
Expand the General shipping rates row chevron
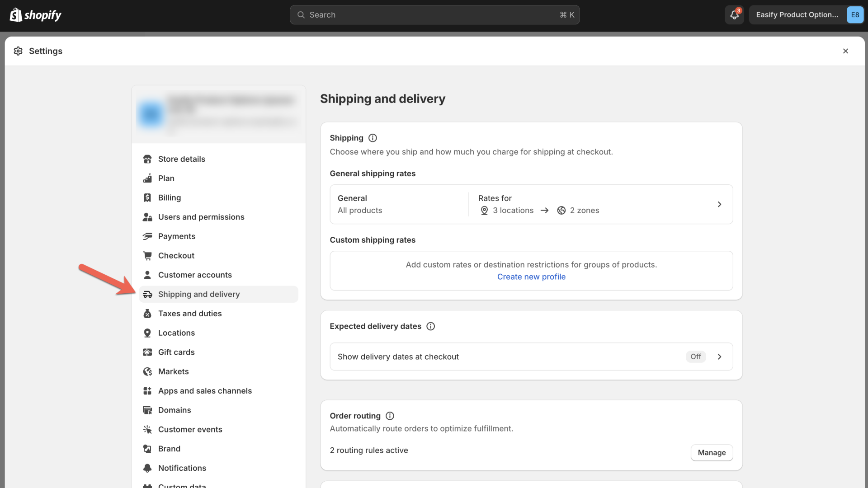pyautogui.click(x=719, y=204)
